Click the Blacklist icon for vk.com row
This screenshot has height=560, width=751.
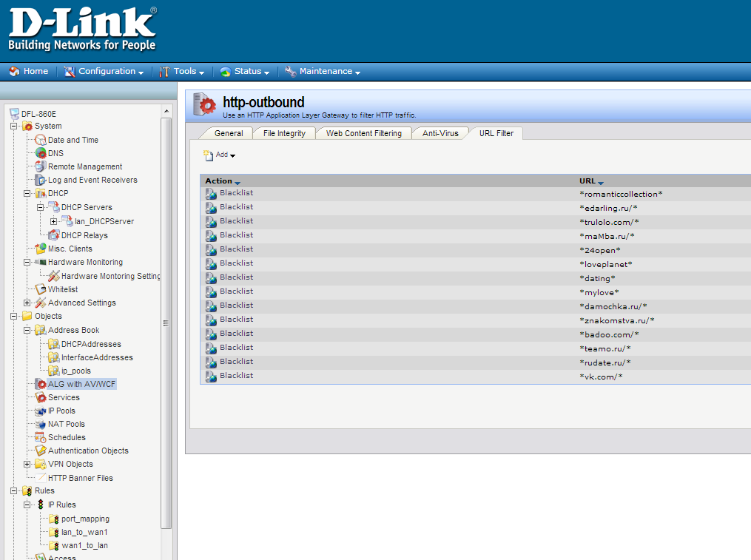point(211,377)
